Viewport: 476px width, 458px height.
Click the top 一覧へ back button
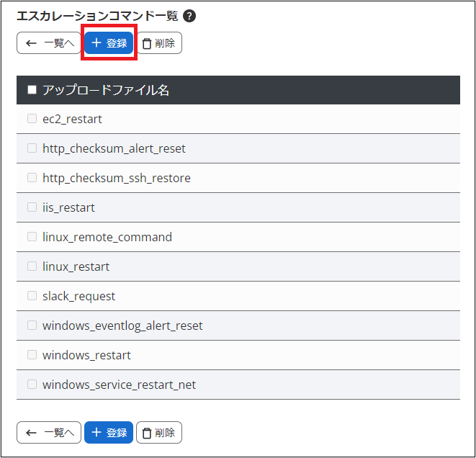tap(49, 43)
